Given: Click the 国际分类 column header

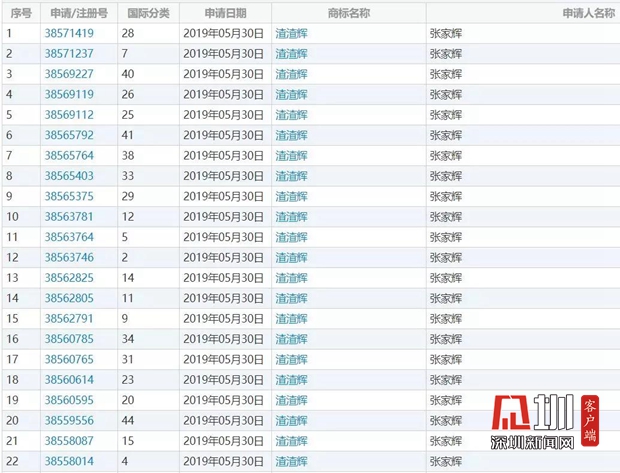Looking at the screenshot, I should (x=148, y=13).
